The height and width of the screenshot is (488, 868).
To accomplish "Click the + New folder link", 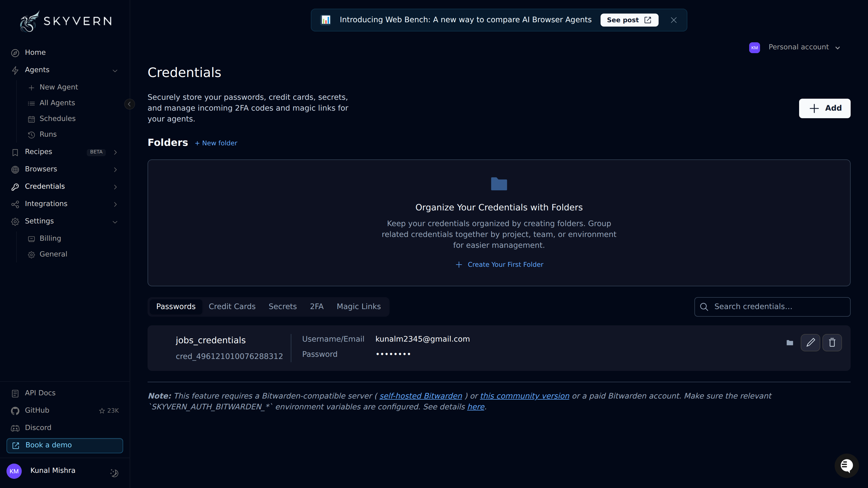I will [216, 143].
